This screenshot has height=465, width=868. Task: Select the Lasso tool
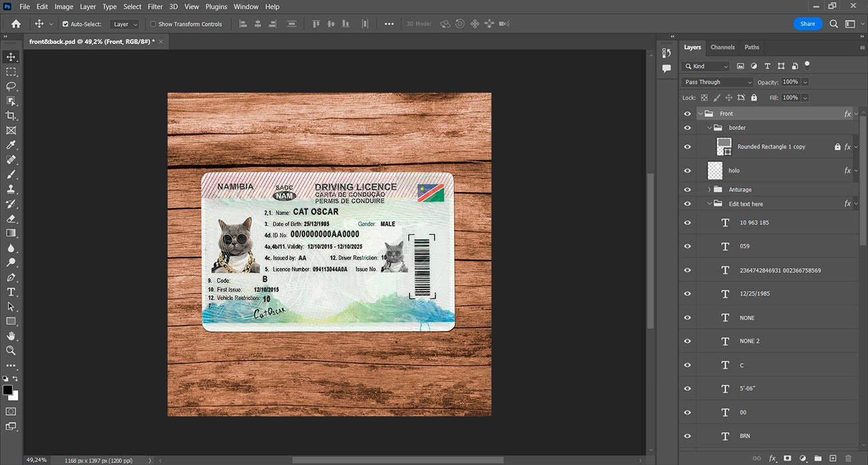[x=11, y=86]
